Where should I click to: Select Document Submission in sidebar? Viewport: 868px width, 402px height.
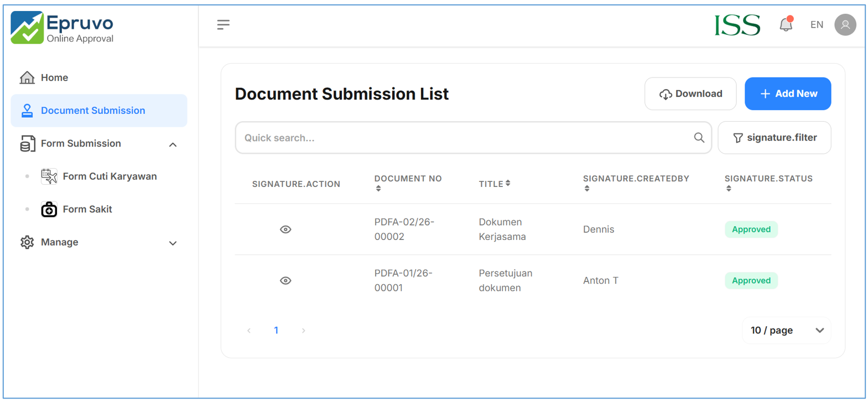pyautogui.click(x=93, y=111)
